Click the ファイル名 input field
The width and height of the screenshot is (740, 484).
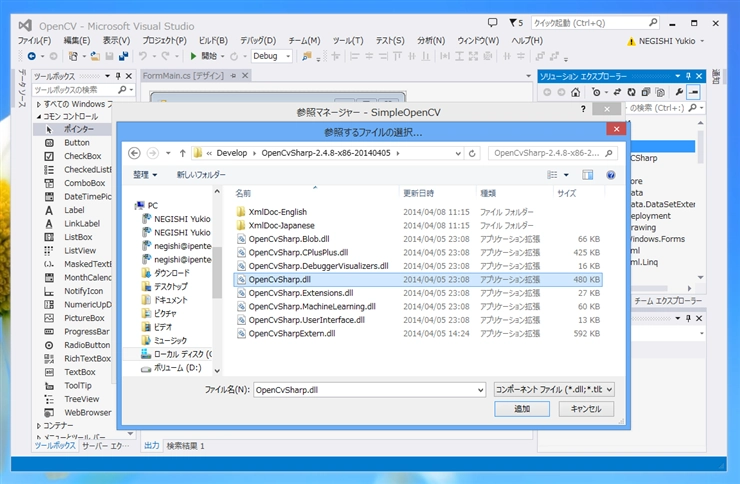[x=364, y=390]
